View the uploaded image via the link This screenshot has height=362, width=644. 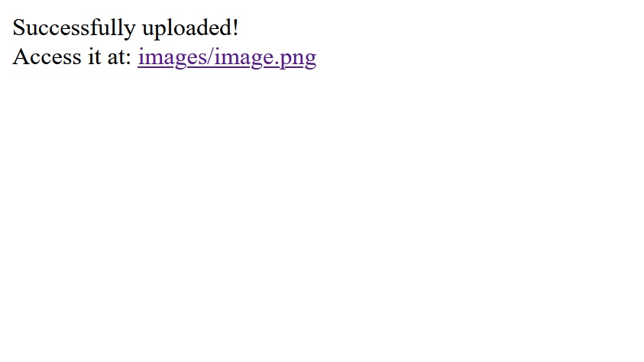coord(227,57)
